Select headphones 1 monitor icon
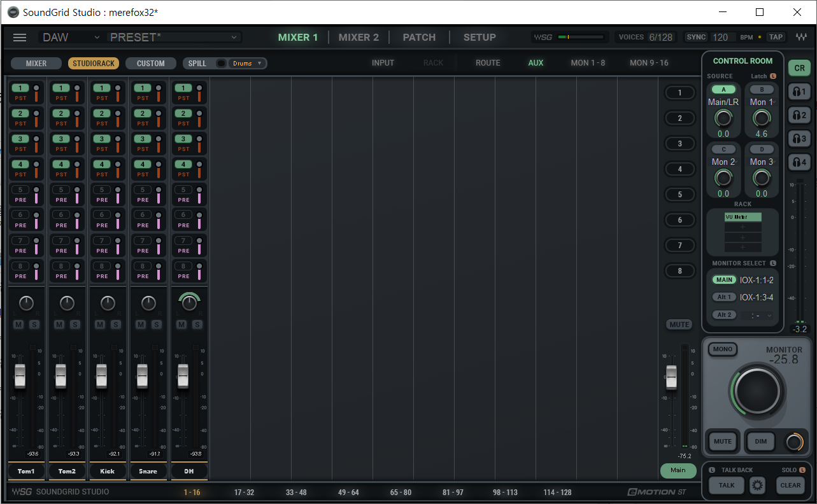Screen dimensions: 817x504 799,92
